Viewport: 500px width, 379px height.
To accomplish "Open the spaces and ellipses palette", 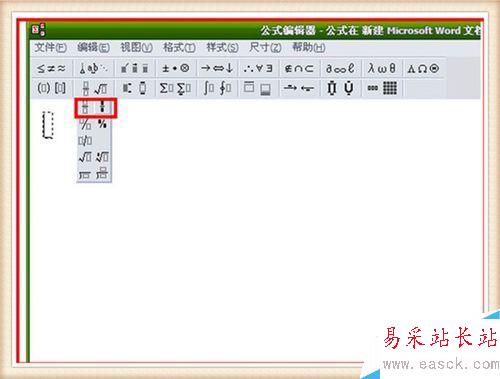I will coord(94,69).
